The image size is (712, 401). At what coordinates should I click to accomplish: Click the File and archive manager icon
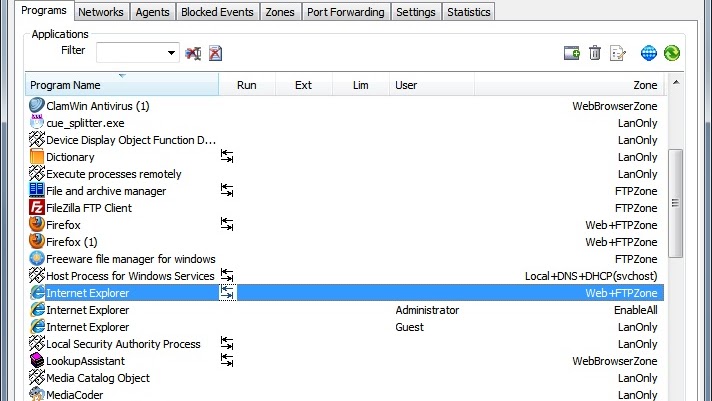pyautogui.click(x=37, y=190)
